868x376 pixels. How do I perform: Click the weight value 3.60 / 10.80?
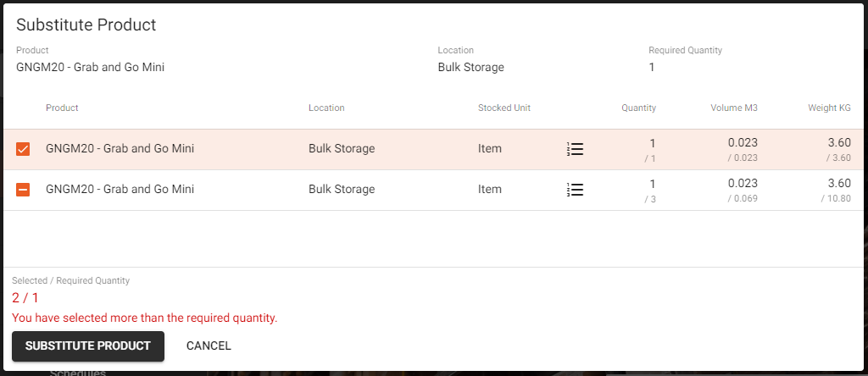click(836, 191)
